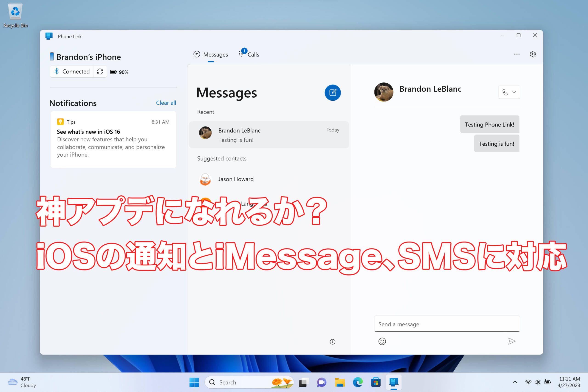Click the battery tray icon

coord(548,382)
